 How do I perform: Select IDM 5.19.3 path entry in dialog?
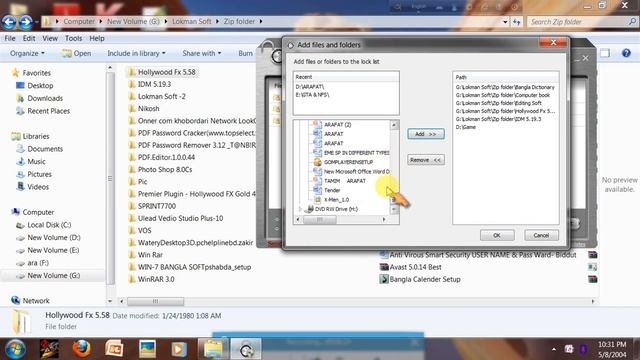click(498, 119)
